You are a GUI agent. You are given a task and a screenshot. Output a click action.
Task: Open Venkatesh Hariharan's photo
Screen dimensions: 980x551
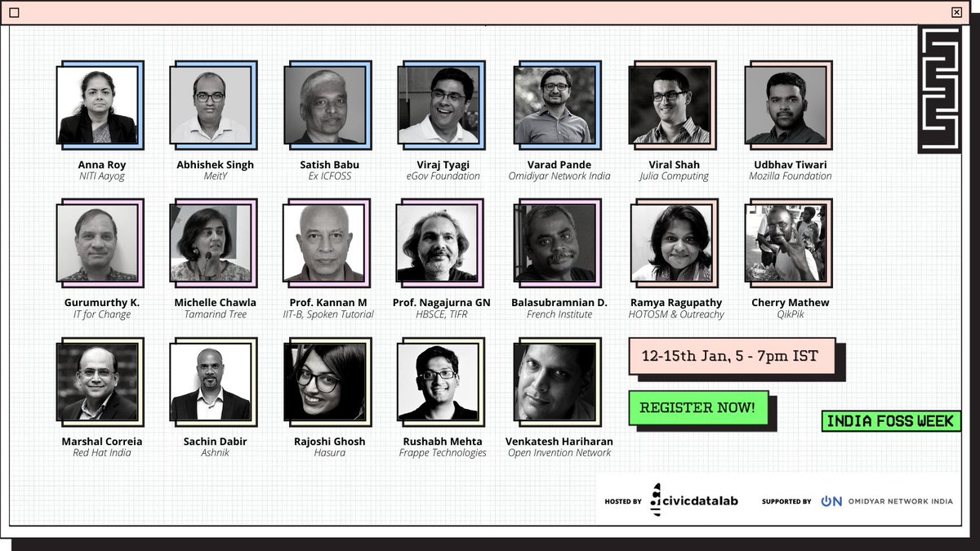click(554, 381)
